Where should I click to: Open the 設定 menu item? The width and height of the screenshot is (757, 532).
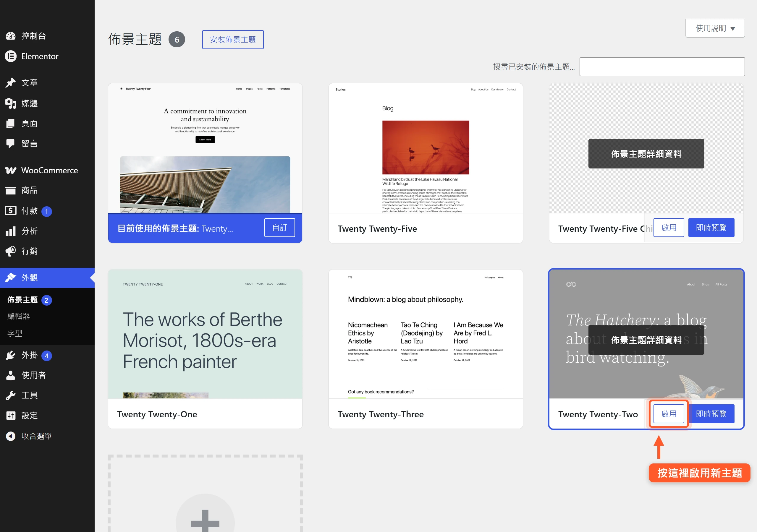click(47, 416)
